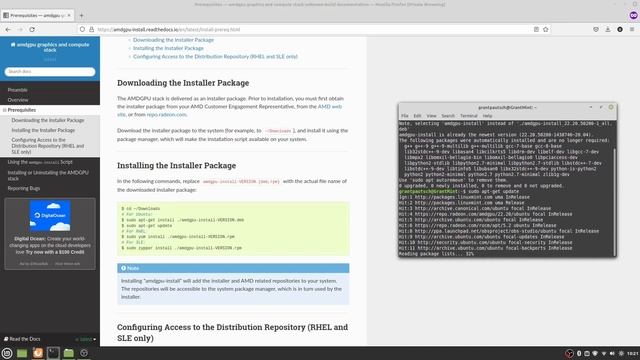Click the OBS Studio taskbar icon
This screenshot has height=360, width=640.
click(84, 353)
